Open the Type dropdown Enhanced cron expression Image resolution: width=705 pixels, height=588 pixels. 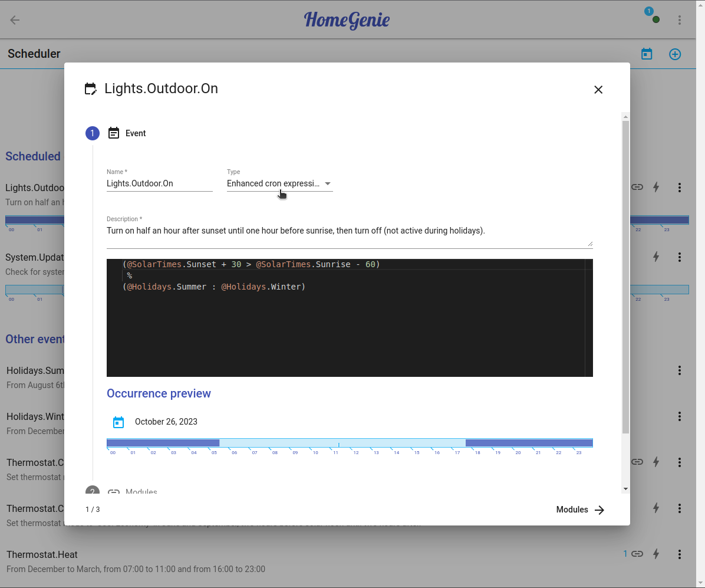279,183
